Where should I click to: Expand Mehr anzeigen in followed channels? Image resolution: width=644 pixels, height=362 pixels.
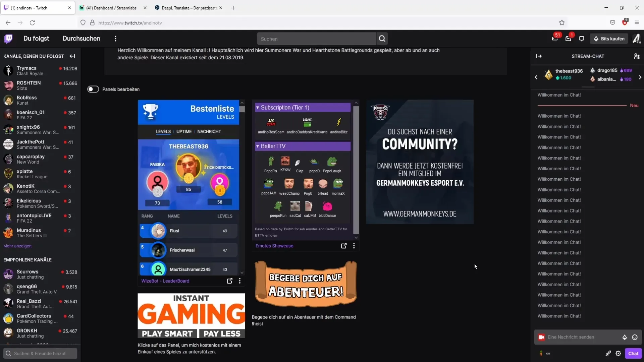pyautogui.click(x=17, y=246)
